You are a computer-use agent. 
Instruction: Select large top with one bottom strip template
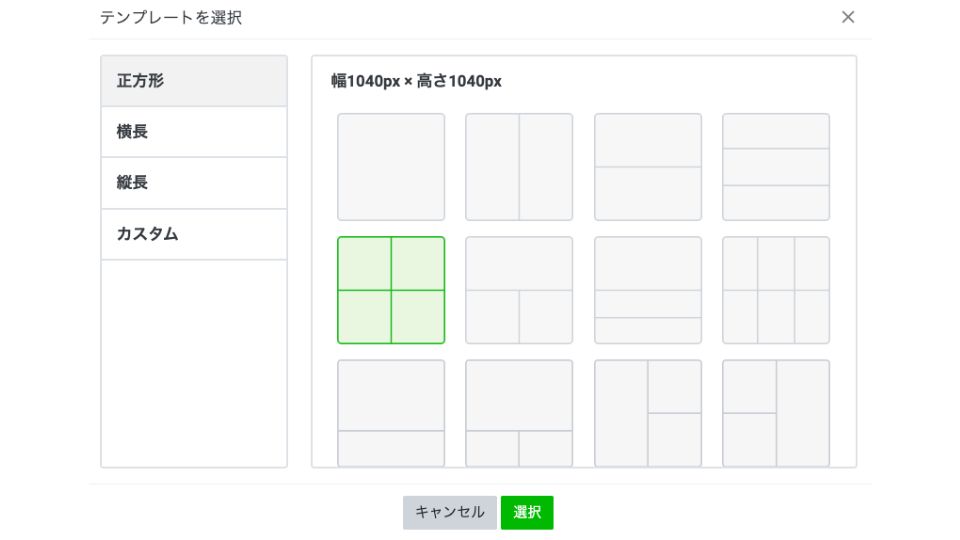tap(391, 413)
